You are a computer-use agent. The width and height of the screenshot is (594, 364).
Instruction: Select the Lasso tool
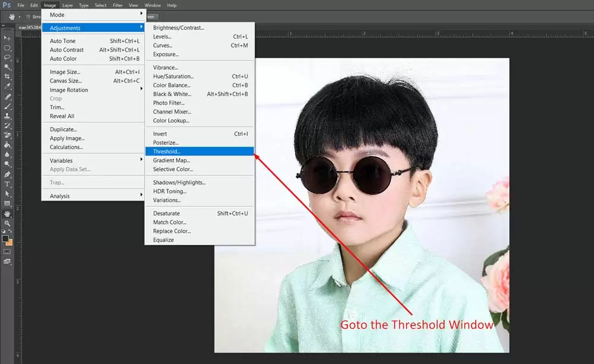pyautogui.click(x=7, y=57)
